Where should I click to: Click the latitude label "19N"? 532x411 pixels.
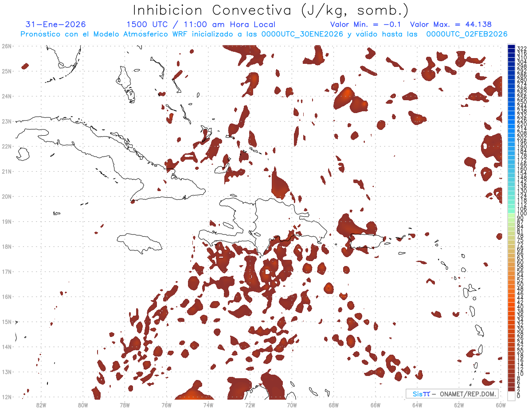7,221
